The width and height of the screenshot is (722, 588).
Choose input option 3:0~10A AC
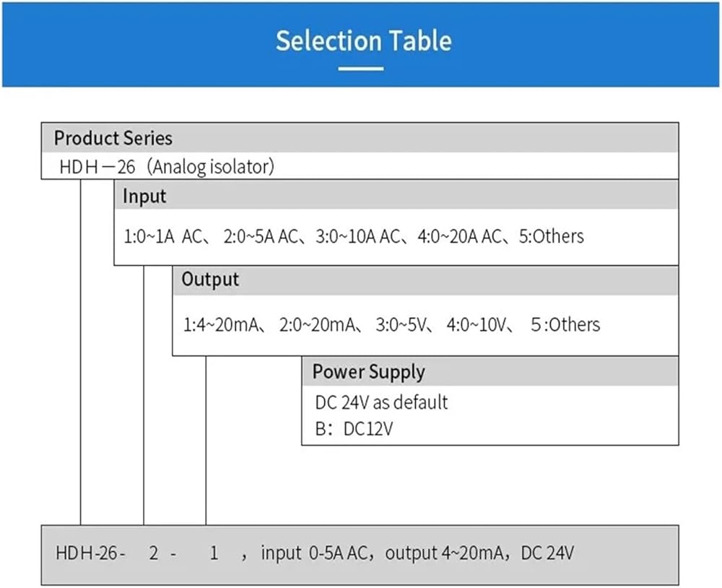coord(358,236)
